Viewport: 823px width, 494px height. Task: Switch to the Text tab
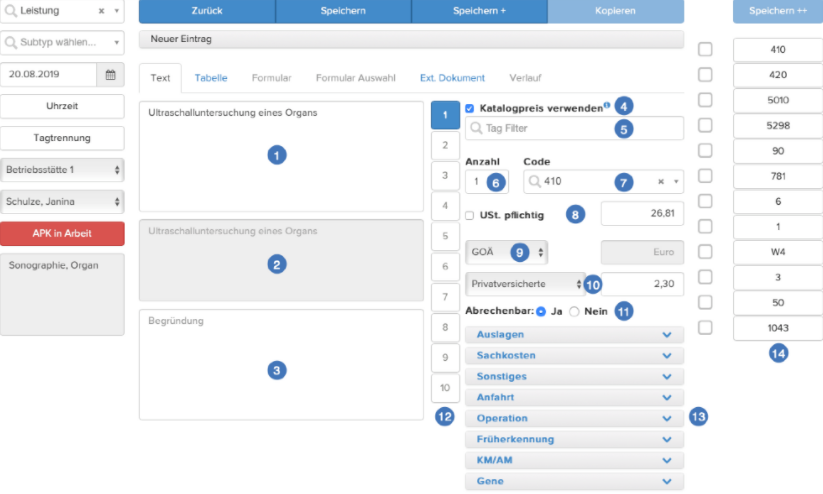coord(160,78)
